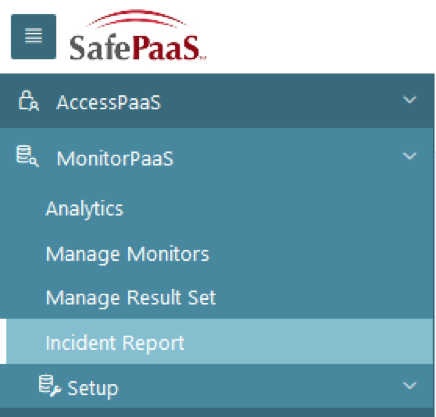Screen dimensions: 436x417
Task: Open the MonitorPaaS menu section
Action: pos(217,157)
